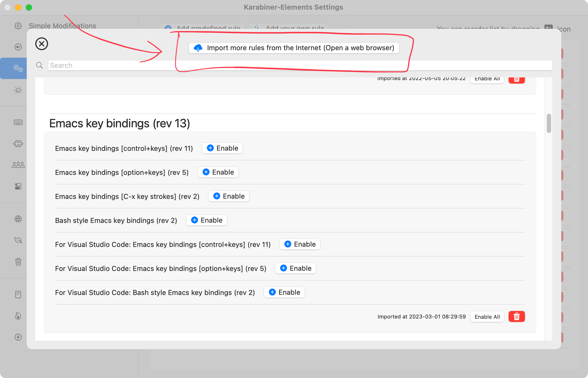
Task: Enable Emacs key bindings [control+keys] (rev 11)
Action: pyautogui.click(x=222, y=148)
